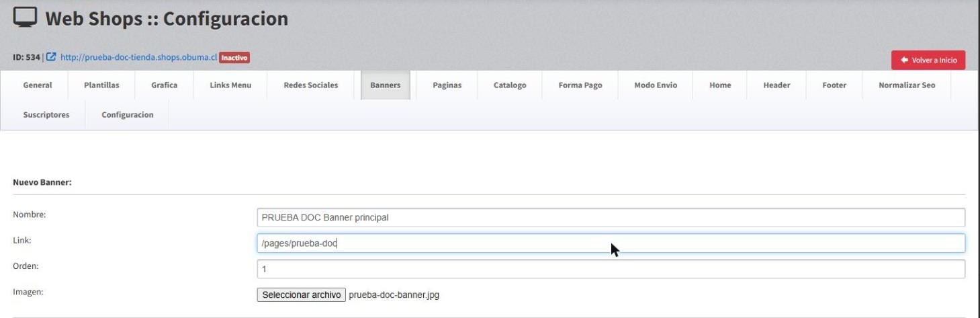
Task: Click the Imagen label
Action: pyautogui.click(x=28, y=292)
